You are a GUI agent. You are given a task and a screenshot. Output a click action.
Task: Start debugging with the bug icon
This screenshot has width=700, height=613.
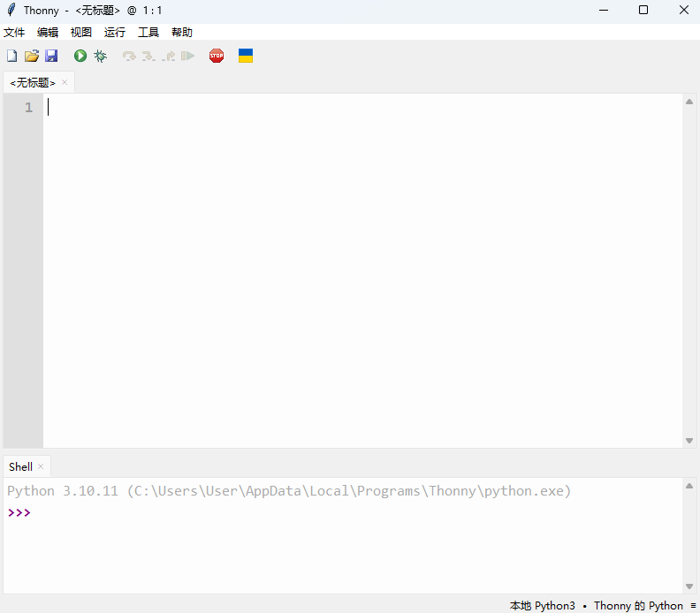pyautogui.click(x=101, y=56)
